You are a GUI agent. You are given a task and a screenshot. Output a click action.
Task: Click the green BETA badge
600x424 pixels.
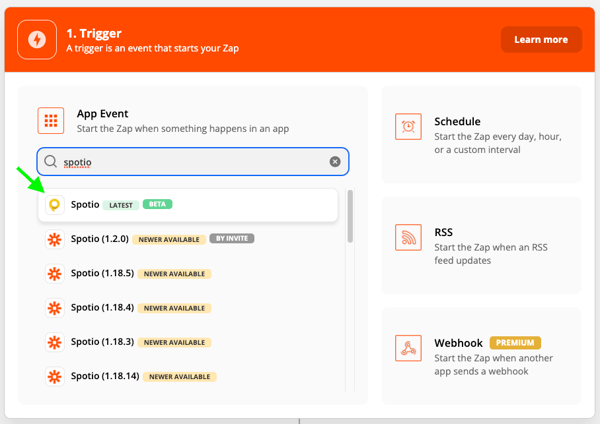point(157,204)
